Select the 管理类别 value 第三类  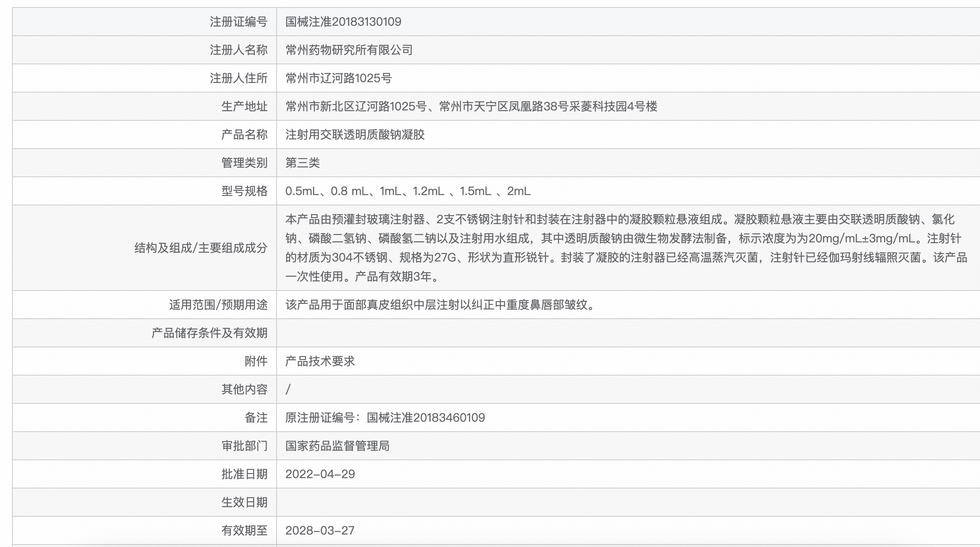click(x=301, y=162)
